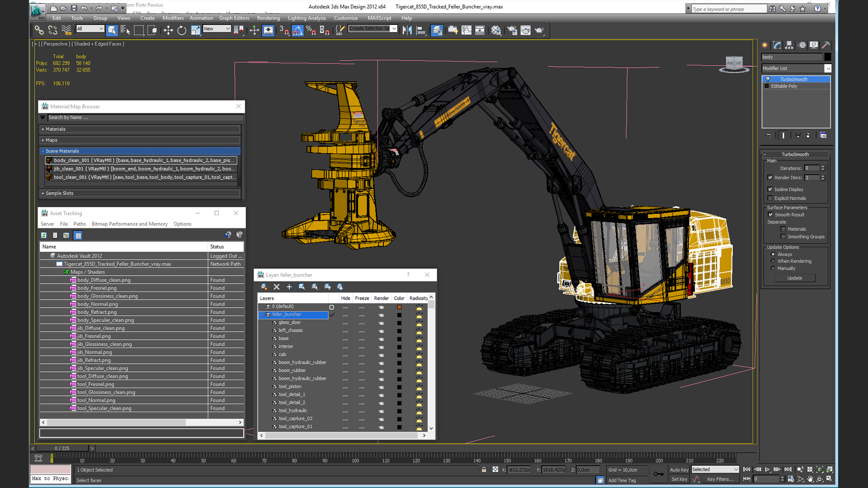Open Paths menu in Asset Tracking

point(80,224)
